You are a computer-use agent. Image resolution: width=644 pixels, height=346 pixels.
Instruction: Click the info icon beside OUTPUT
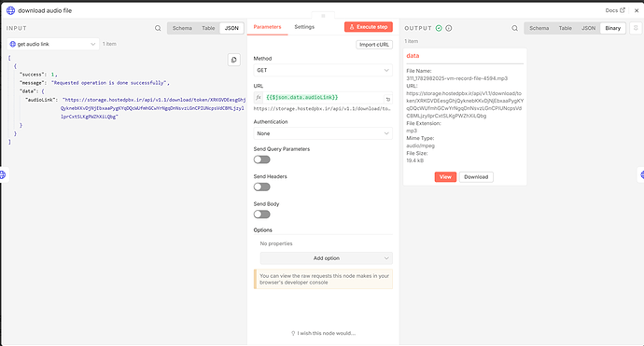point(449,28)
